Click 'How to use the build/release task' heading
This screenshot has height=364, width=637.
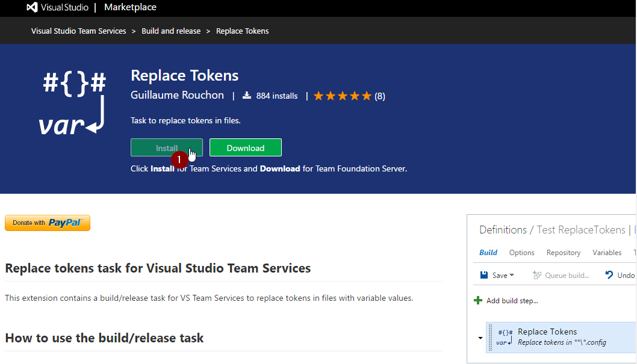tap(104, 338)
